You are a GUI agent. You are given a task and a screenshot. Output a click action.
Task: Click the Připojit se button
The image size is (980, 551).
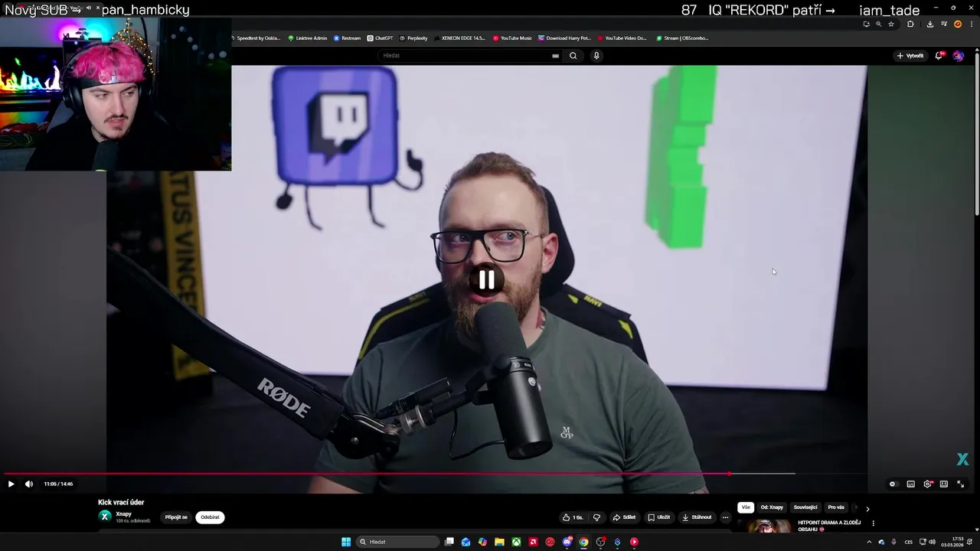pos(176,517)
